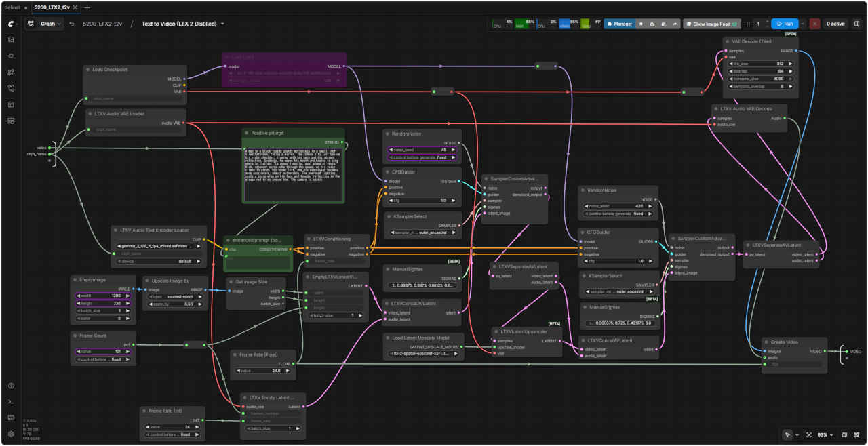
Task: Open the Run button options chevron
Action: 803,24
